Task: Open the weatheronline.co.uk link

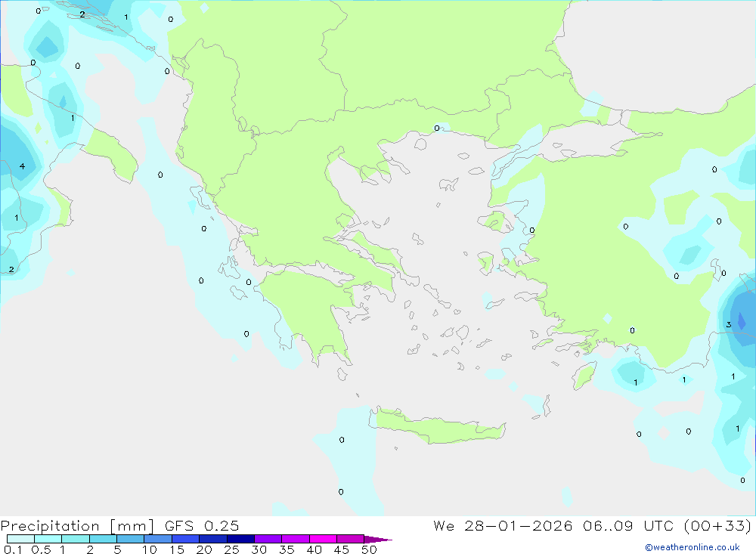Action: pos(692,547)
